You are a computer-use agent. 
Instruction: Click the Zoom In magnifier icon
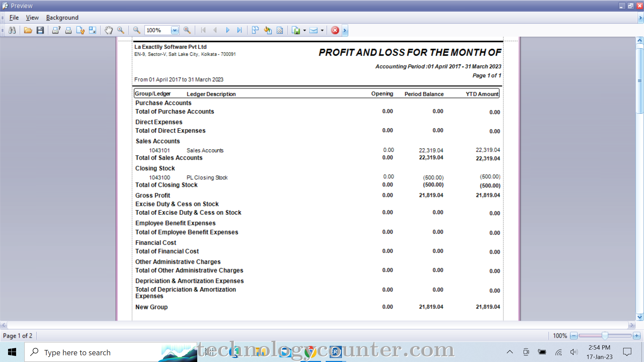pyautogui.click(x=187, y=31)
